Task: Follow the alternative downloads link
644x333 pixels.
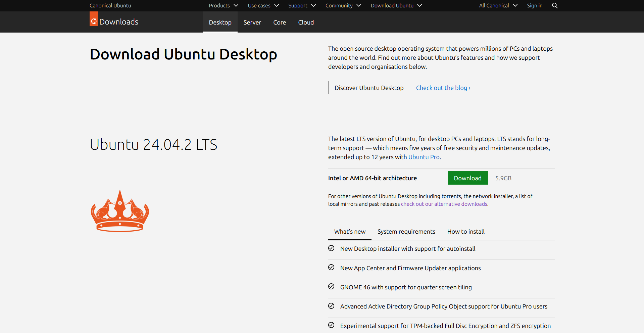Action: [x=444, y=204]
